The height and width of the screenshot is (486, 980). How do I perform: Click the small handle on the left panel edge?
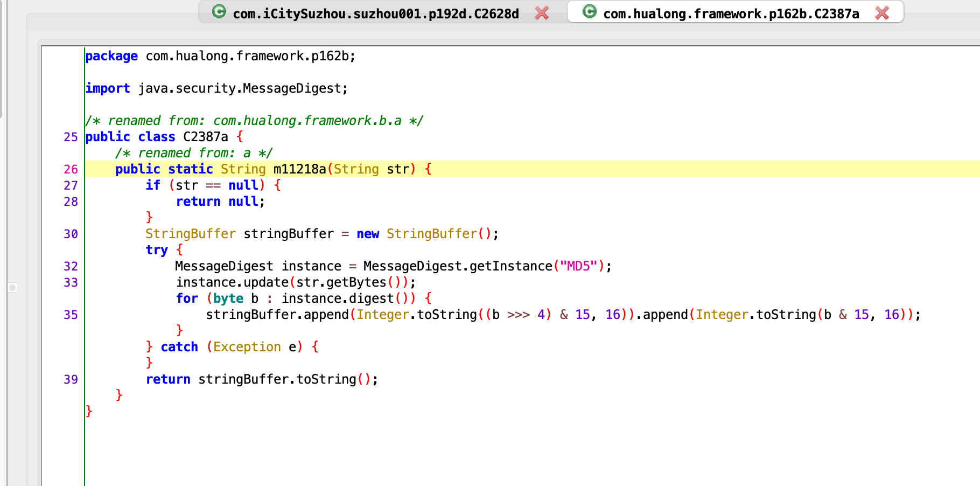point(12,288)
